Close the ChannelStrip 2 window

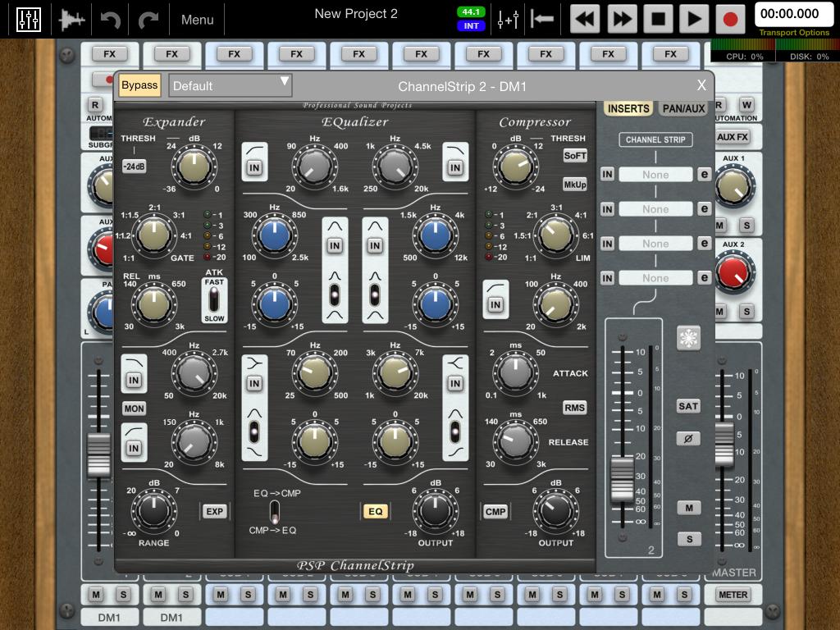click(x=701, y=85)
